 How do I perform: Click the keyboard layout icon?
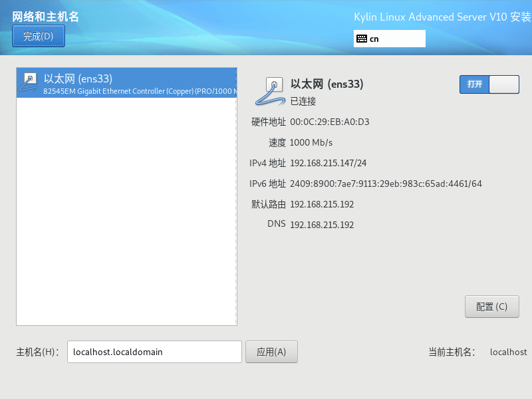pyautogui.click(x=362, y=39)
